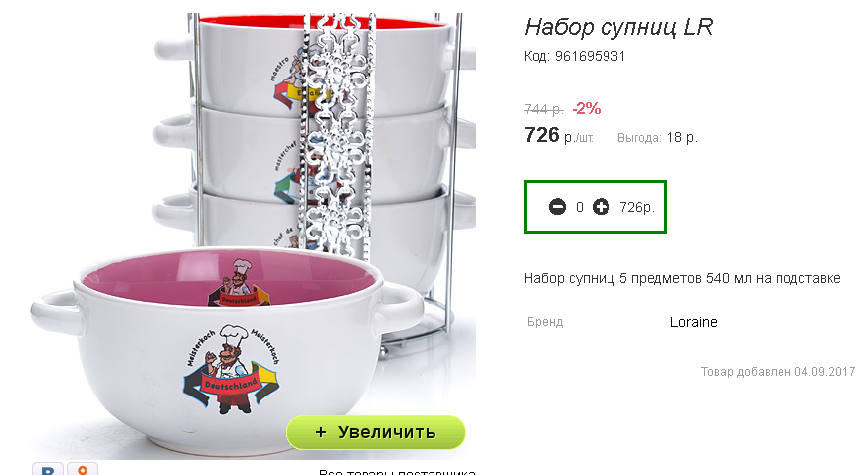This screenshot has height=475, width=868.
Task: Decrease quantity with the minus icon
Action: tap(557, 207)
